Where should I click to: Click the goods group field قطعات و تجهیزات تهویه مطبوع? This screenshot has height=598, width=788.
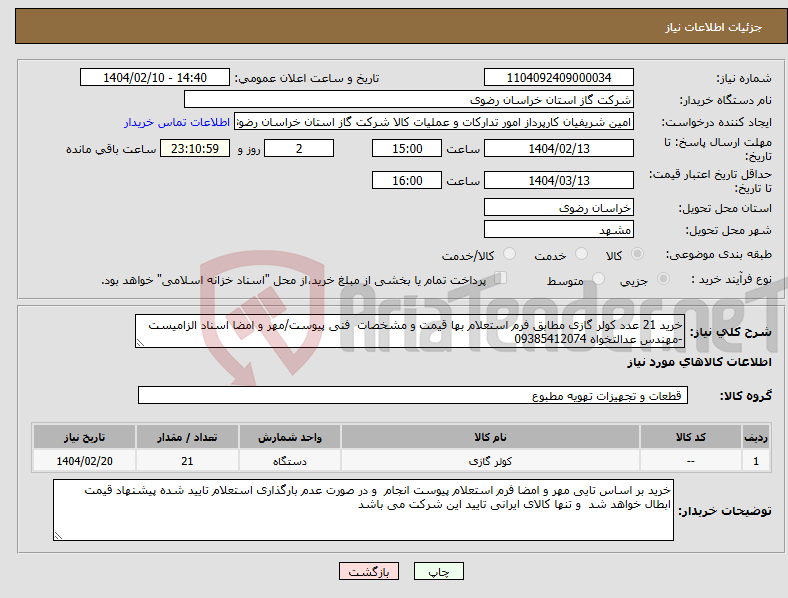(x=413, y=395)
